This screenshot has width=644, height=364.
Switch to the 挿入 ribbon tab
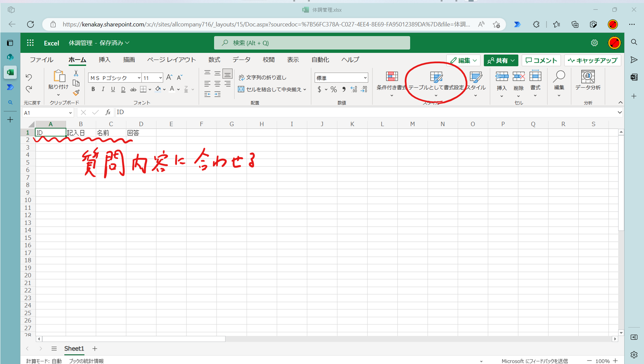[x=105, y=60]
